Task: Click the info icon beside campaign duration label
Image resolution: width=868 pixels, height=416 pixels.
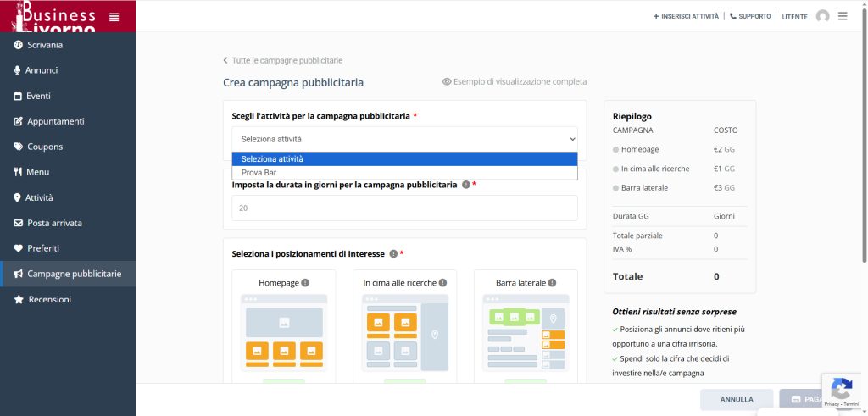Action: coord(465,185)
